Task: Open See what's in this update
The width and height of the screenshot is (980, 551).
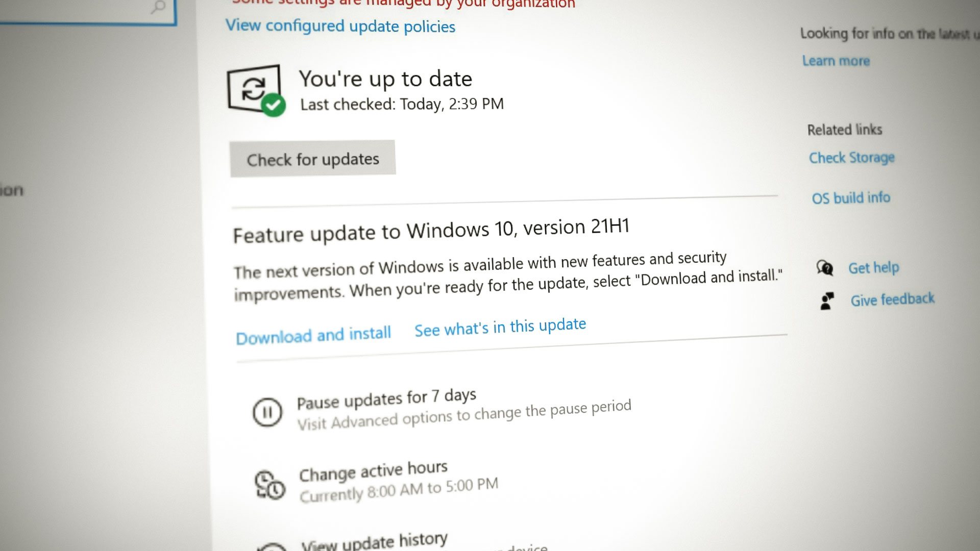Action: (500, 327)
